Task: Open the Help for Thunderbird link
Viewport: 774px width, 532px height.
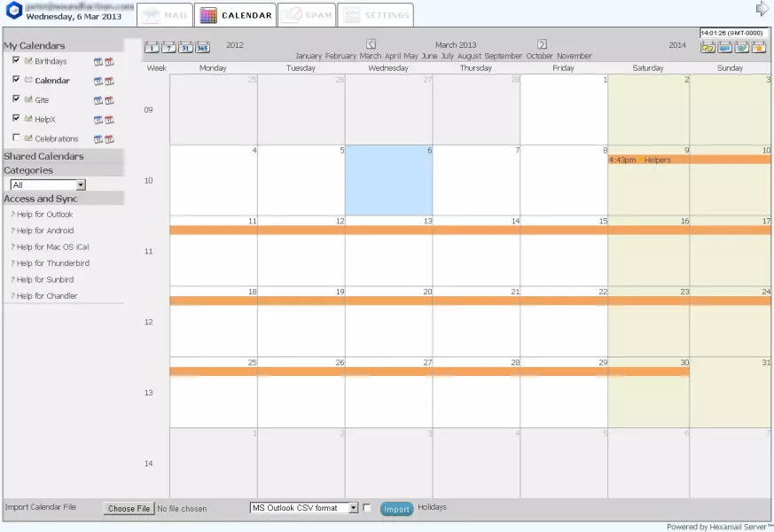Action: point(52,263)
